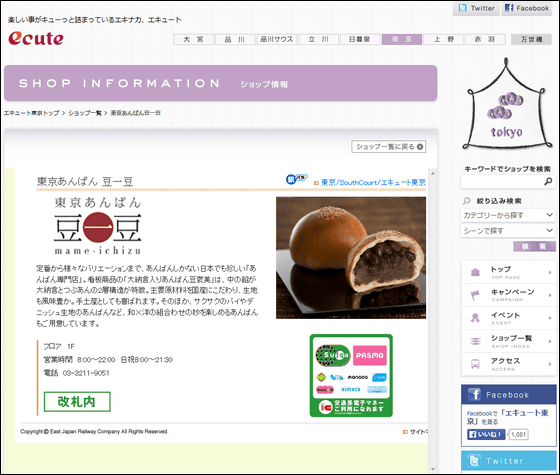Focus the keyword shop search field
The image size is (560, 475).
(502, 182)
